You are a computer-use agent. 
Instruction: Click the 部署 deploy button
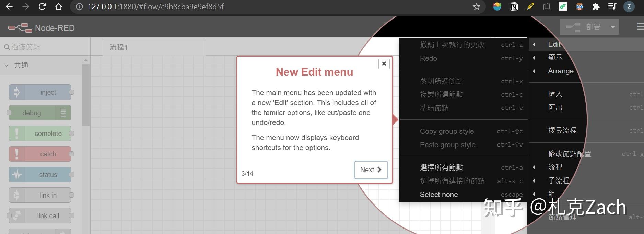583,27
